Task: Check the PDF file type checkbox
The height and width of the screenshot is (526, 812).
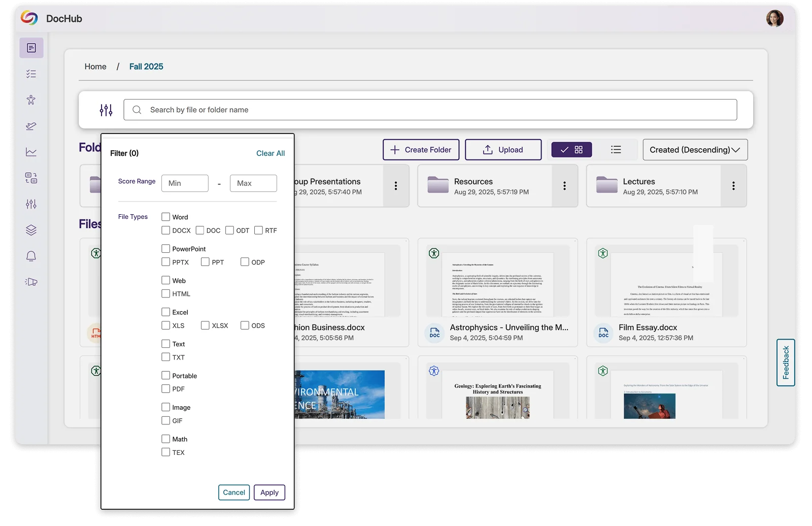Action: [x=166, y=389]
